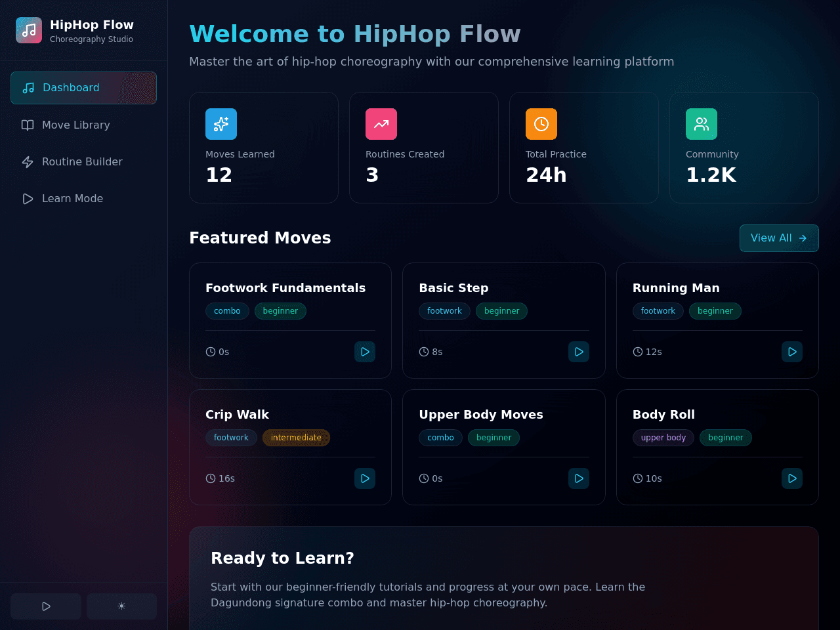Viewport: 840px width, 630px height.
Task: Open the Dashboard menu item
Action: click(x=83, y=88)
